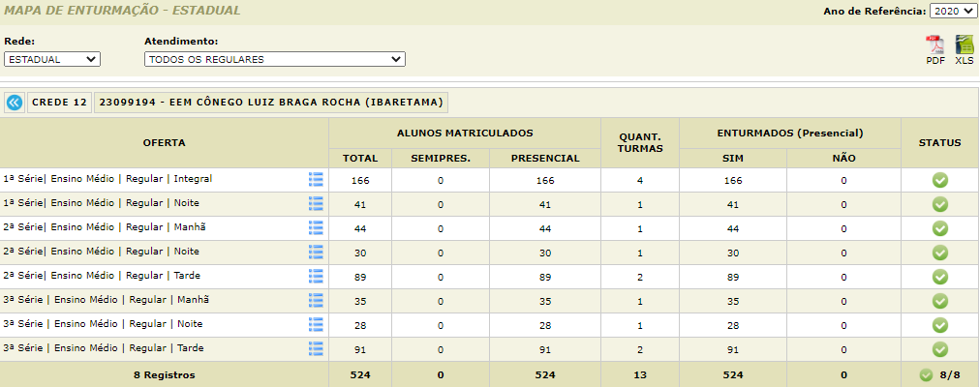
Task: Click the MAPA DE ENTURMAÇÃO - ESTADUAL title
Action: click(122, 11)
